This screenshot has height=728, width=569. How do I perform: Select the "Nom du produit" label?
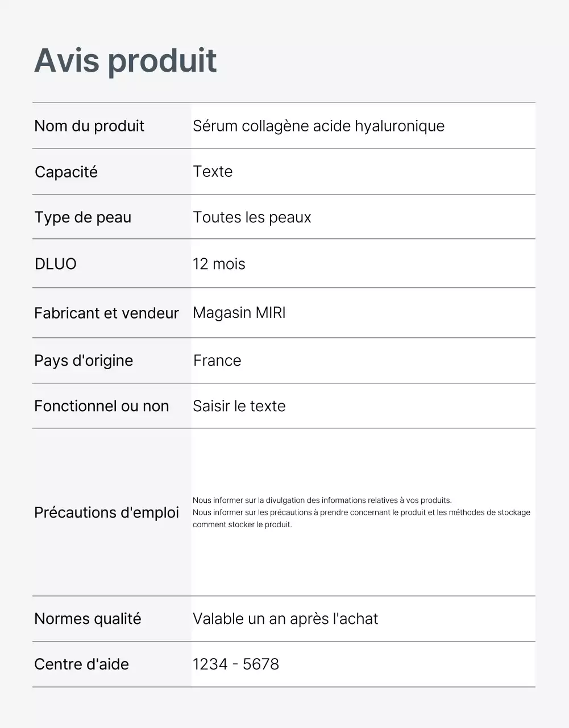89,126
